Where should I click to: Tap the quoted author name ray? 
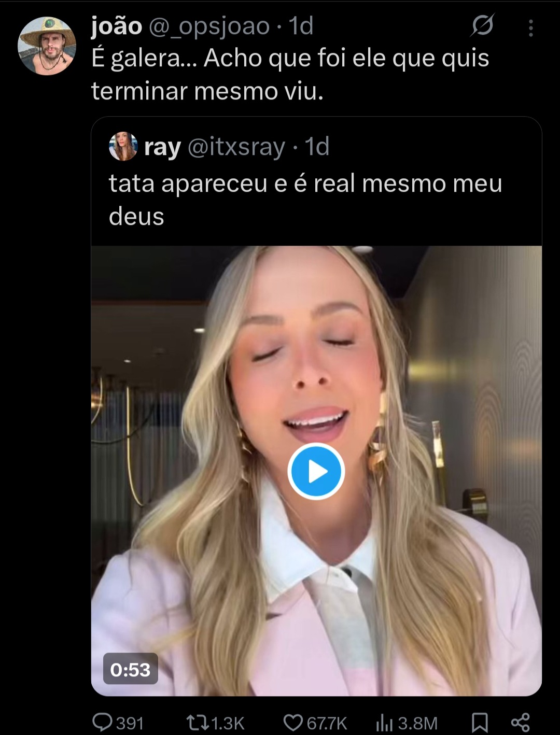pyautogui.click(x=162, y=148)
